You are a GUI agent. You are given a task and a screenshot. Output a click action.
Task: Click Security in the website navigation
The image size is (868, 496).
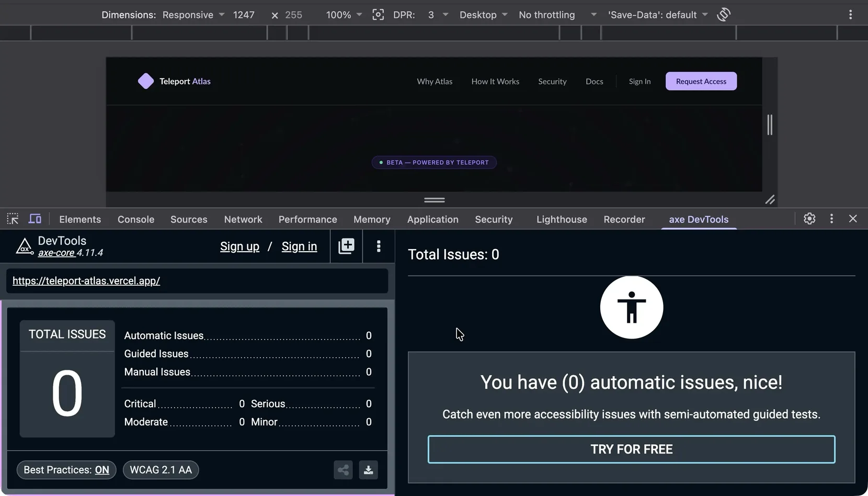coord(552,81)
